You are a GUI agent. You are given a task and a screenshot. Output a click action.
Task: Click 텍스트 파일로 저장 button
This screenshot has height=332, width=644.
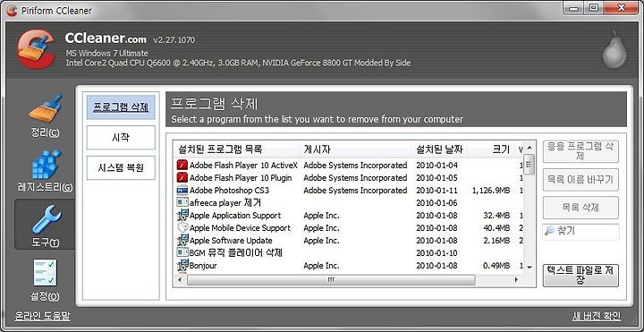(580, 276)
